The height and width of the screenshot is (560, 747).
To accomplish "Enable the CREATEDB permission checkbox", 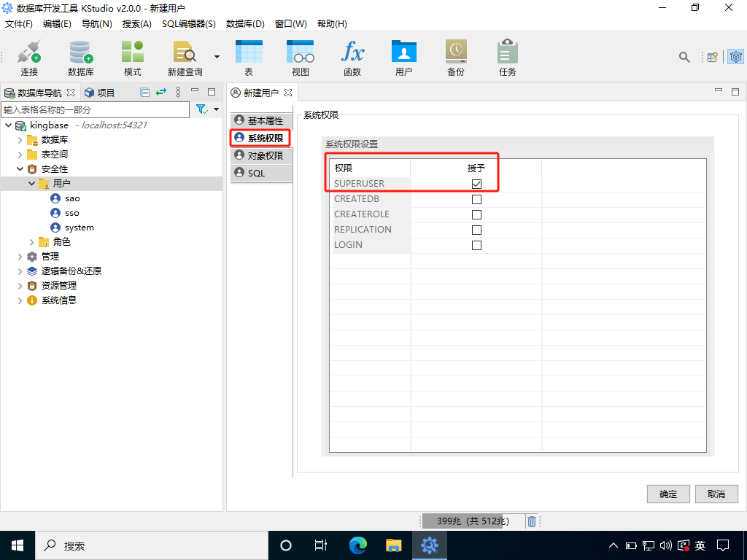I will point(476,199).
